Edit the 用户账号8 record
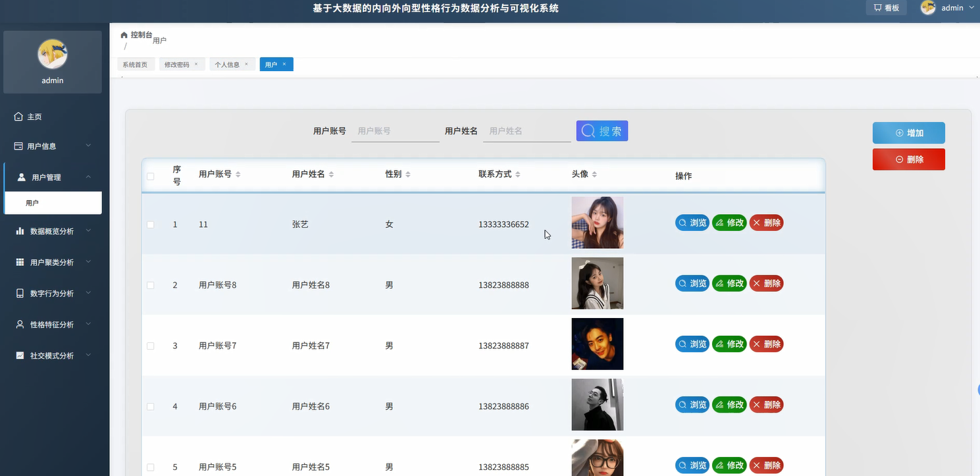The width and height of the screenshot is (980, 476). point(729,283)
